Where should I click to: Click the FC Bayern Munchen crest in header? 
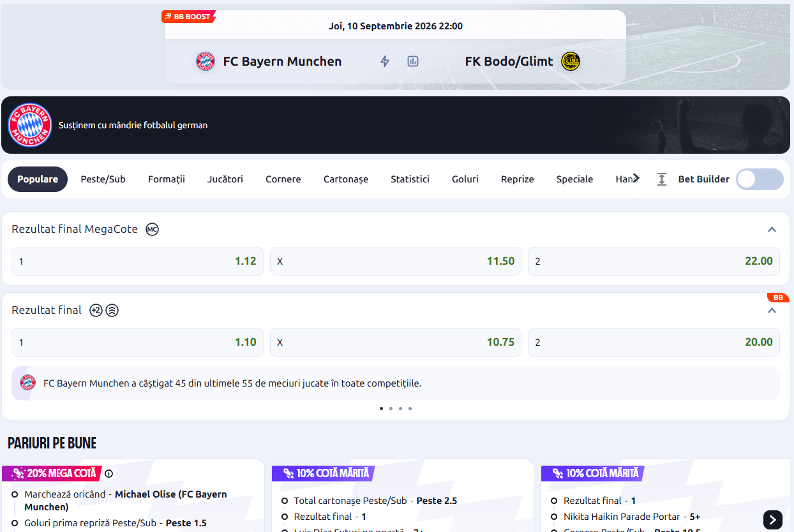(x=206, y=61)
